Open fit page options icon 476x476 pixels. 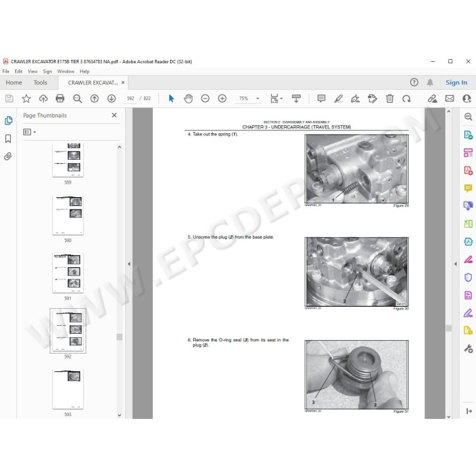pyautogui.click(x=275, y=99)
